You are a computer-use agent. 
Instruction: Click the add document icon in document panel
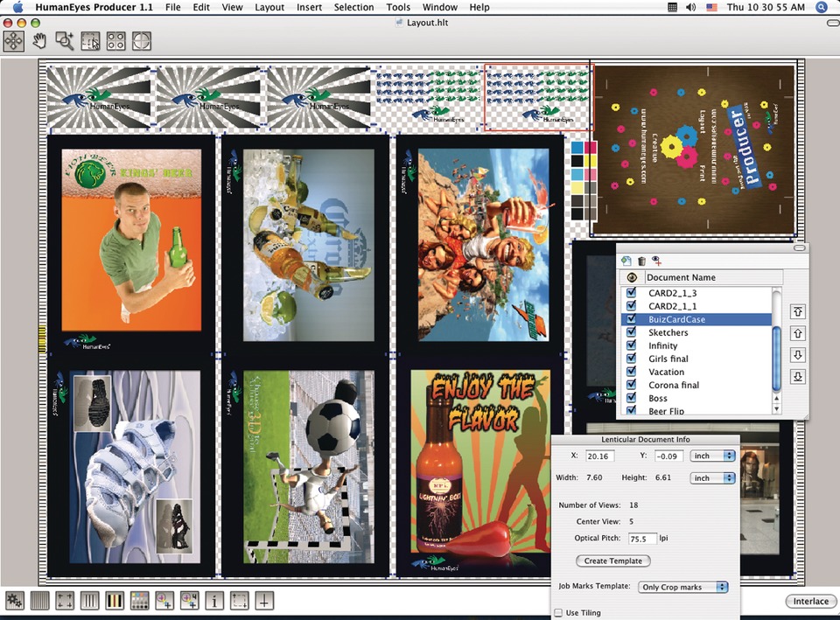pos(626,261)
